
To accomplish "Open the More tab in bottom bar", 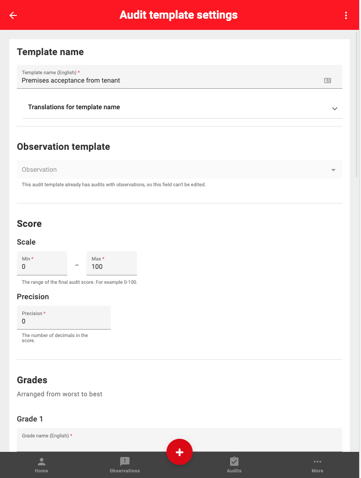I will tap(317, 465).
